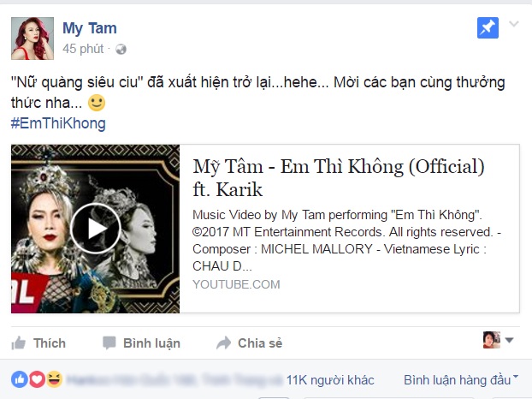Image resolution: width=532 pixels, height=399 pixels.
Task: Open the 11K người khác reactions list
Action: pos(330,380)
